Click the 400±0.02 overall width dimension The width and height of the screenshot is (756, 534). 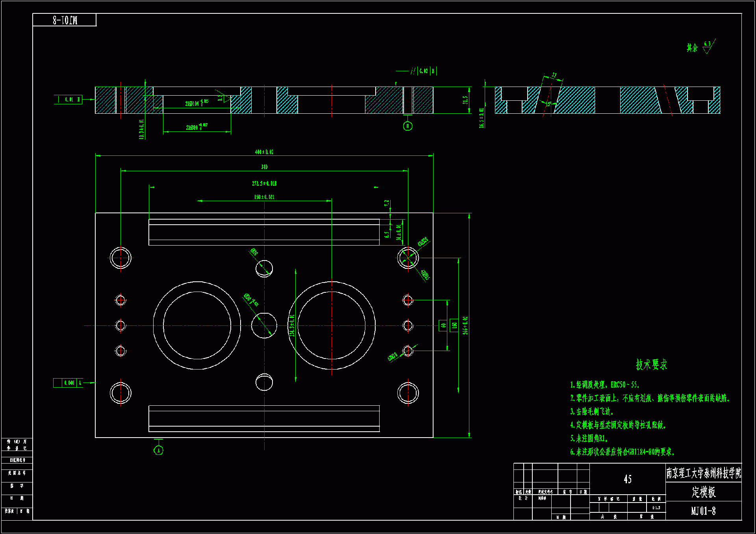coord(264,152)
